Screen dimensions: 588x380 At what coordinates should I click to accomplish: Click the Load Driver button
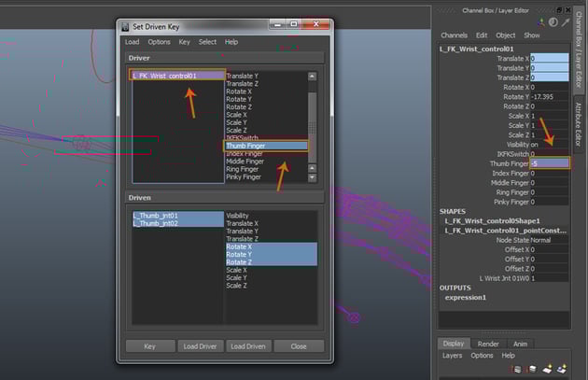tap(201, 346)
